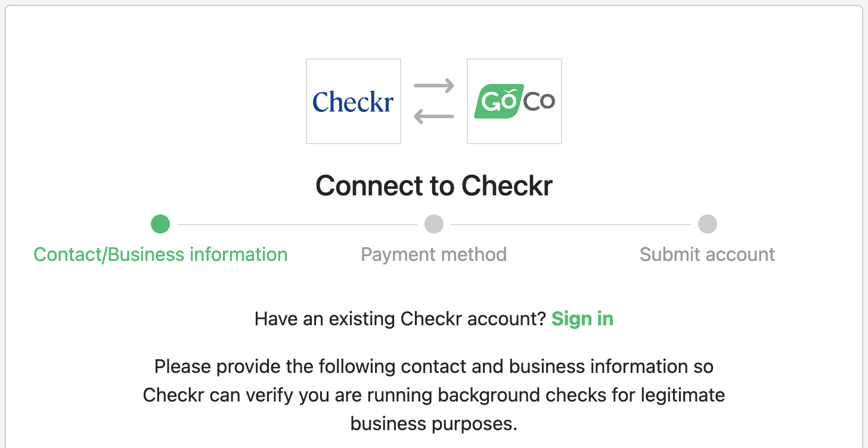868x448 pixels.
Task: Click the progress bar between steps
Action: pyautogui.click(x=298, y=224)
